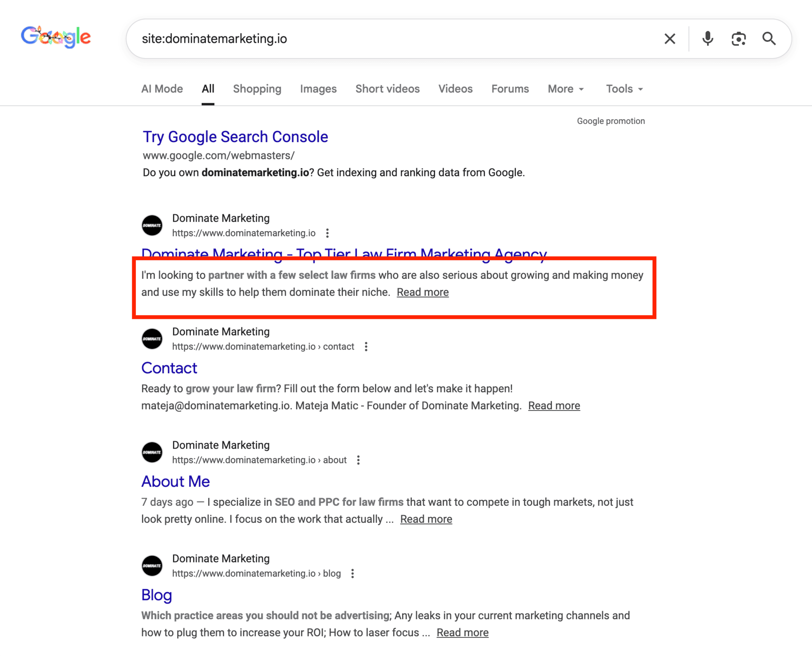Viewport: 812px width, 656px height.
Task: Click the search magnifier icon
Action: [769, 39]
